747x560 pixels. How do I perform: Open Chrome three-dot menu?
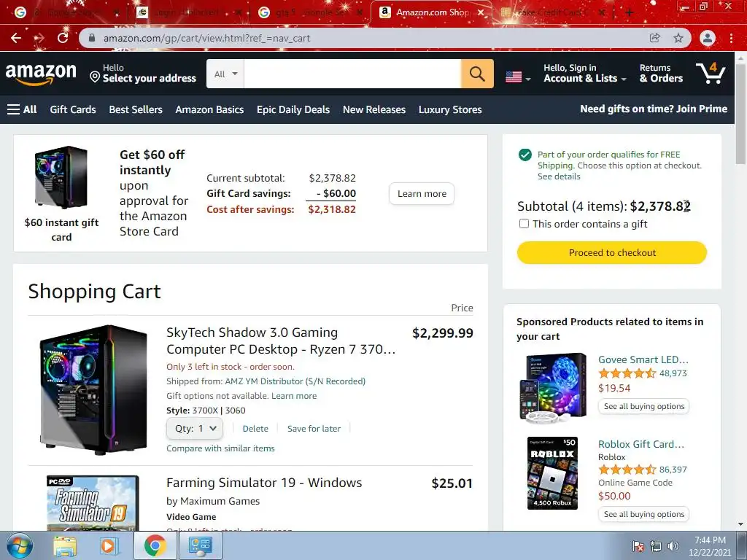(731, 38)
